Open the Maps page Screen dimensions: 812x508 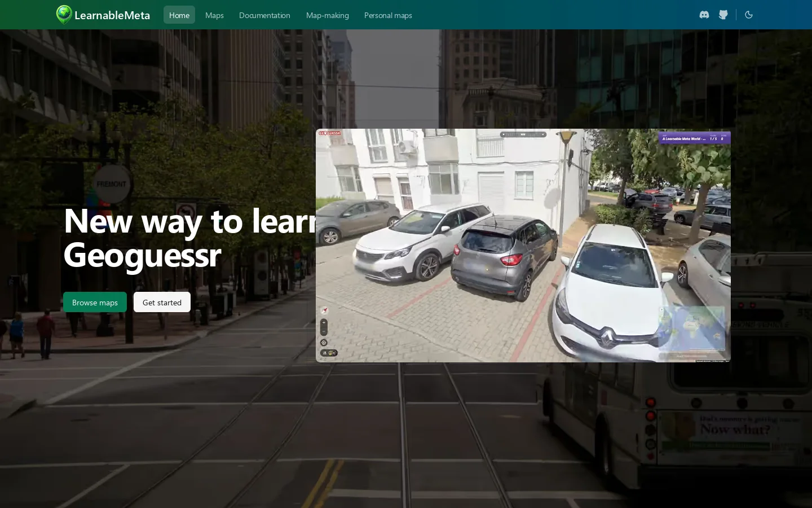click(214, 15)
